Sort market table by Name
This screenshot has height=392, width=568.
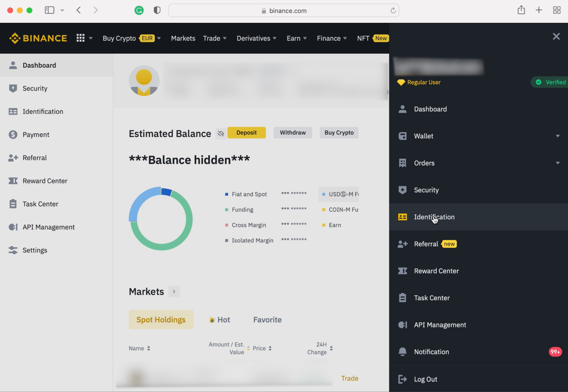(139, 348)
